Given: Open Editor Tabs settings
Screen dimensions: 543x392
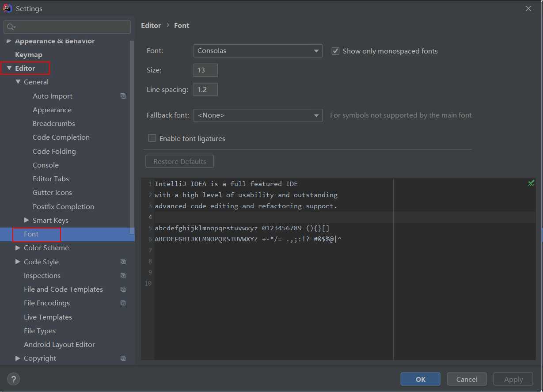Looking at the screenshot, I should pos(51,179).
